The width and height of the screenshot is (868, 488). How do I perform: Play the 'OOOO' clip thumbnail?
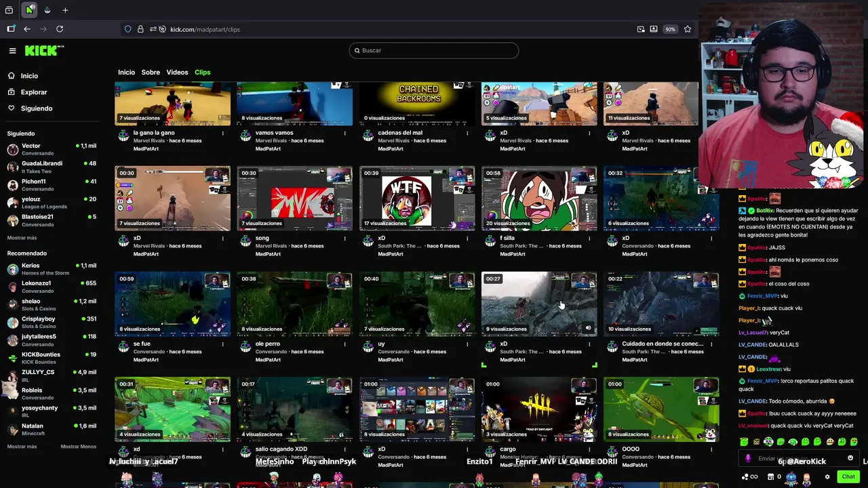point(661,409)
